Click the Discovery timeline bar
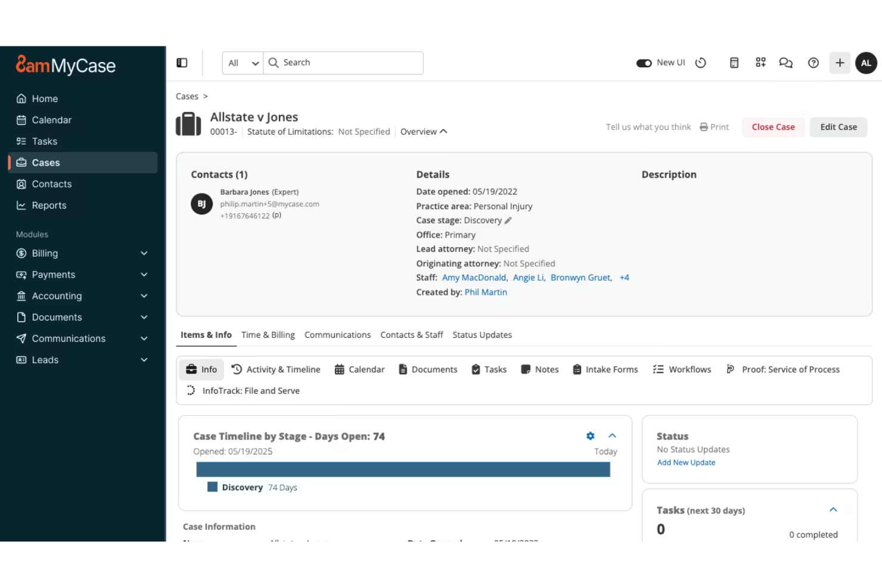882x588 pixels. [403, 470]
